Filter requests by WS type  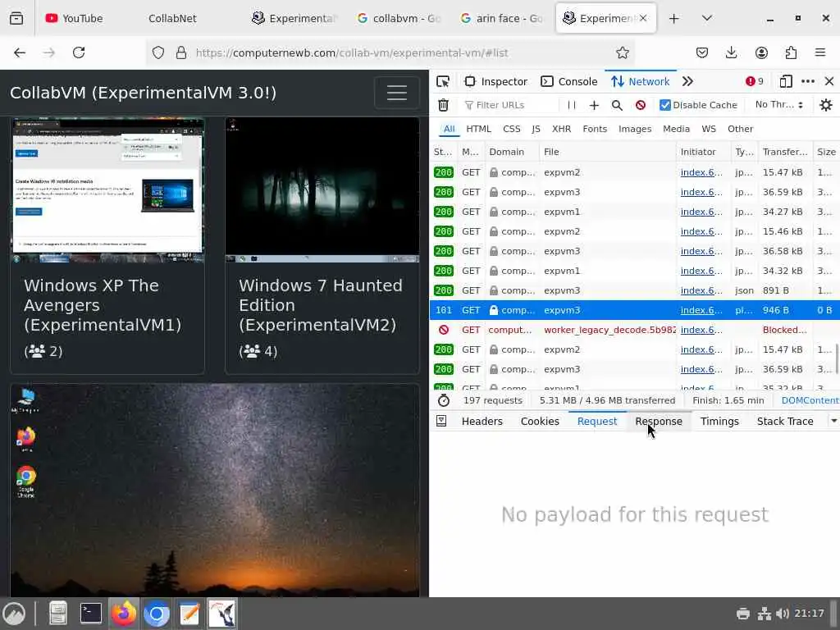click(x=708, y=129)
